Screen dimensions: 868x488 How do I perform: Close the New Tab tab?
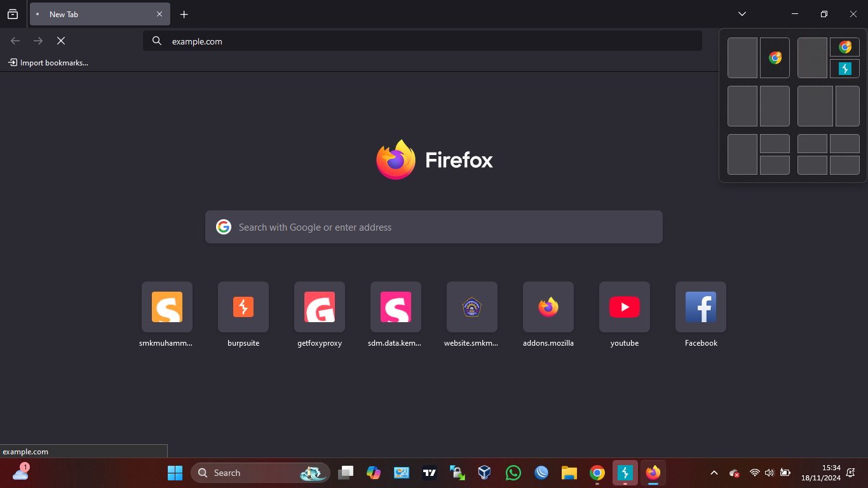159,14
